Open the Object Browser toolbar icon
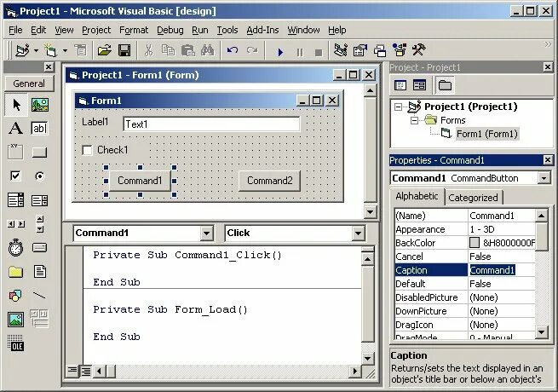The width and height of the screenshot is (558, 392). [400, 50]
